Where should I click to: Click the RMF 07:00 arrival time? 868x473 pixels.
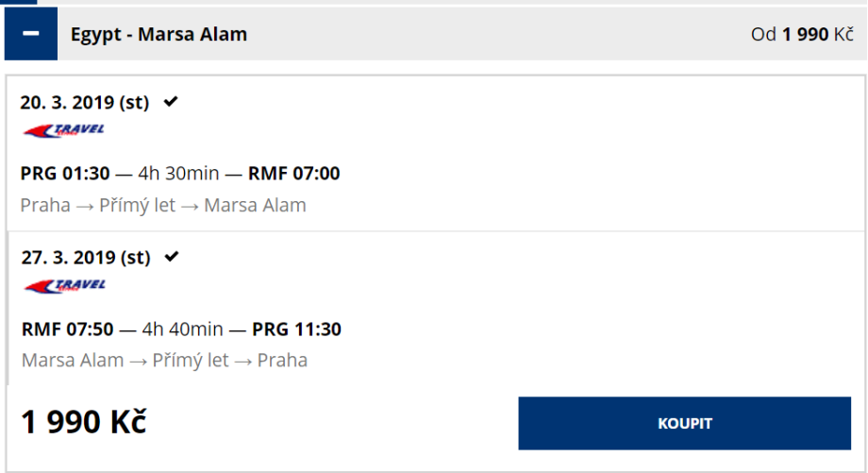pos(293,174)
